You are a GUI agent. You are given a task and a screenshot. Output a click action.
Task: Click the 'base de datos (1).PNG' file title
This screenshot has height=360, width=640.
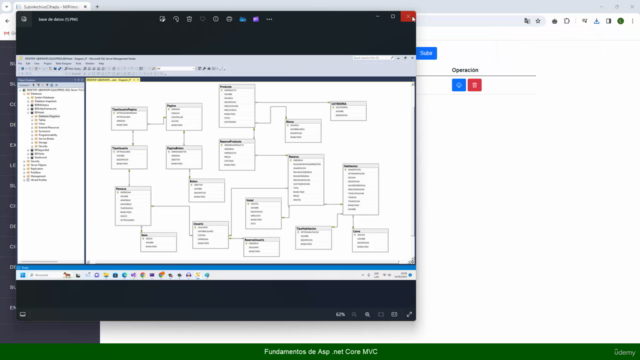click(x=58, y=19)
